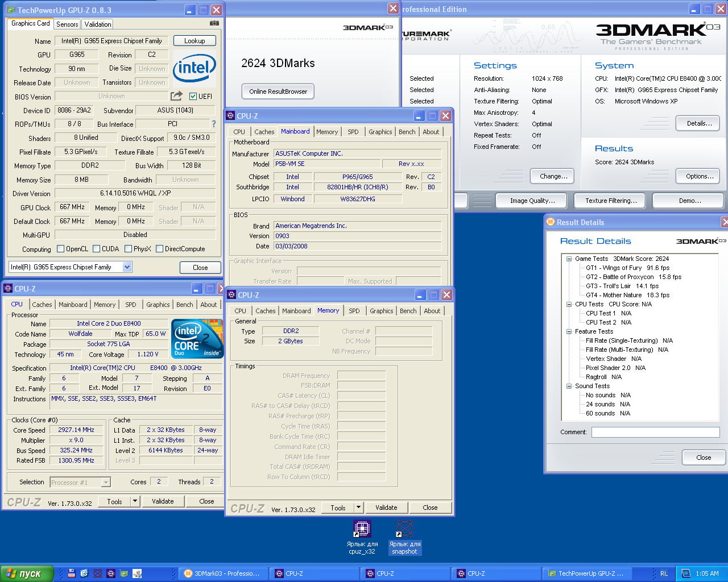
Task: Click Close button in Result Details window
Action: click(704, 458)
